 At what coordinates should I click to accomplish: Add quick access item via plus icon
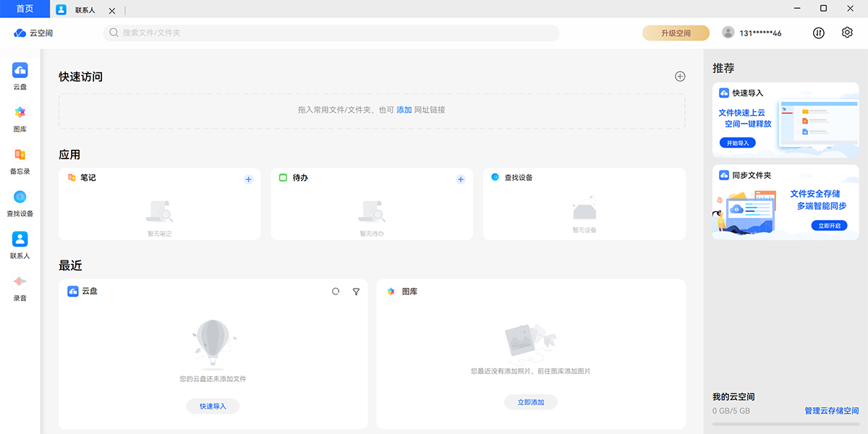[680, 77]
